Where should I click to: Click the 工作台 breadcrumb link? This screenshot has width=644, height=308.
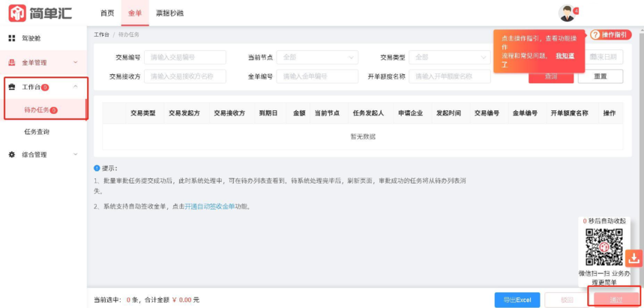[101, 35]
